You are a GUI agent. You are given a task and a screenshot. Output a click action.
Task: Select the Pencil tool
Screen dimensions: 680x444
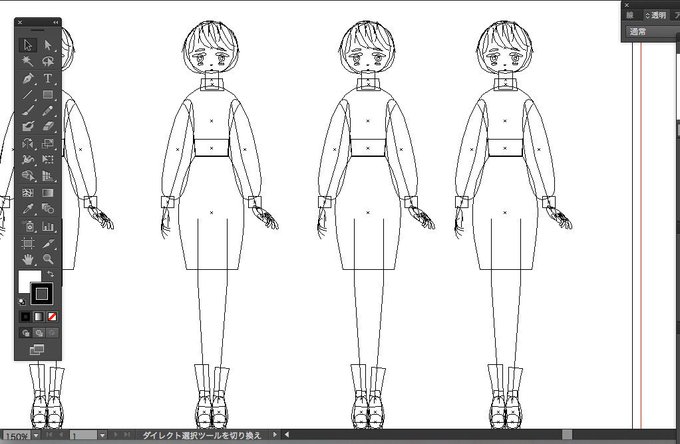pyautogui.click(x=48, y=111)
